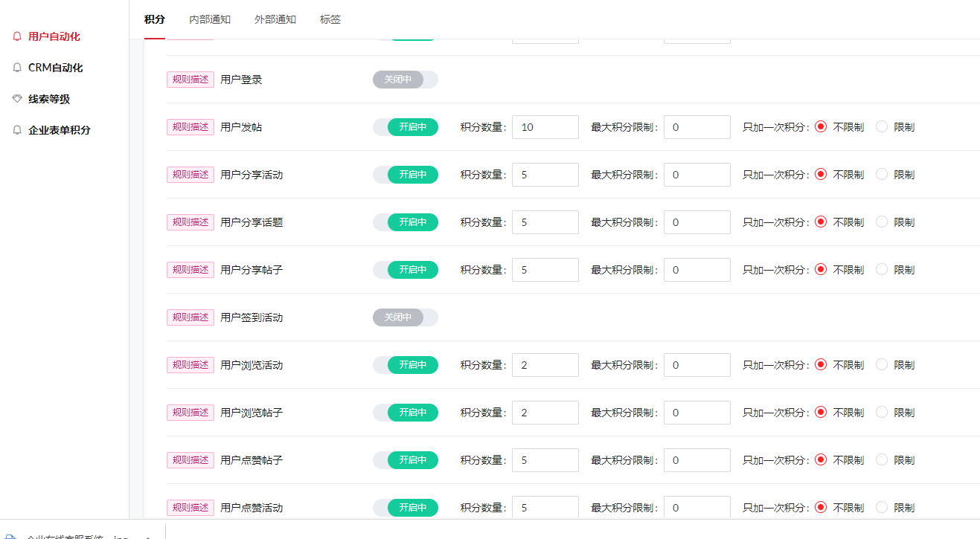This screenshot has width=980, height=539.
Task: Focus 积分数量 field for 用户分享活动
Action: click(x=545, y=175)
